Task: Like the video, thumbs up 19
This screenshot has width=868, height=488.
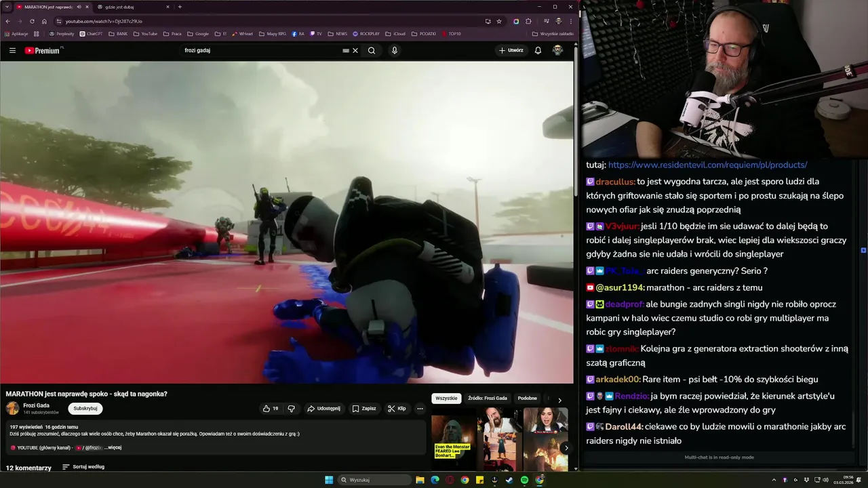Action: pos(271,409)
